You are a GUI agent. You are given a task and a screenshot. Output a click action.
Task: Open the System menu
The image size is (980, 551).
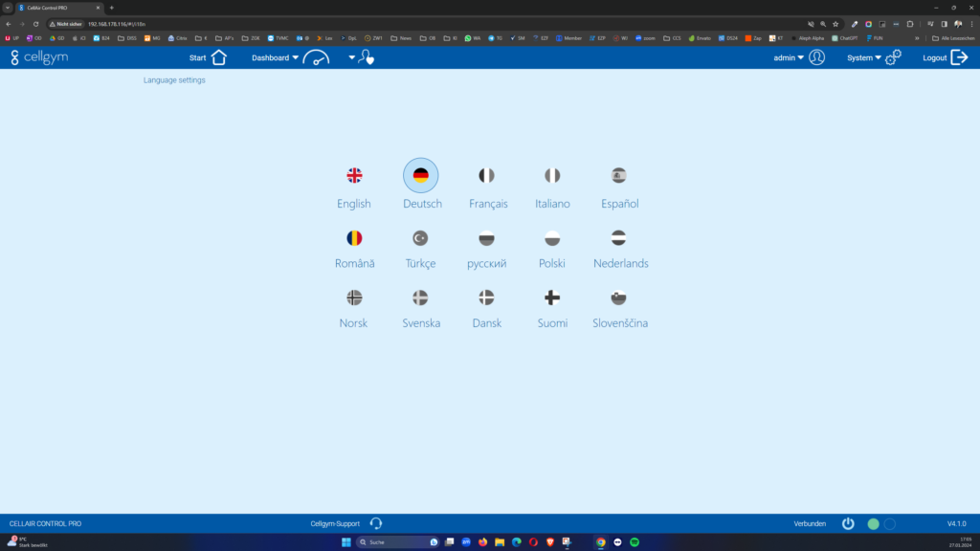tap(864, 57)
